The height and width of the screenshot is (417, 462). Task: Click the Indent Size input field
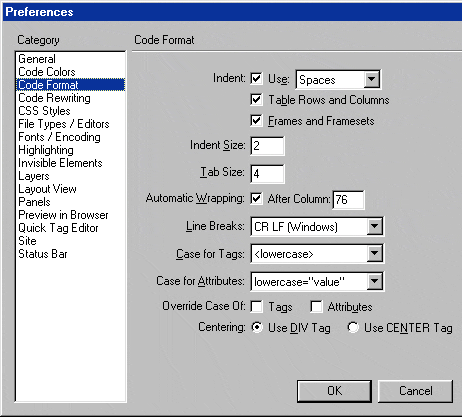click(267, 146)
